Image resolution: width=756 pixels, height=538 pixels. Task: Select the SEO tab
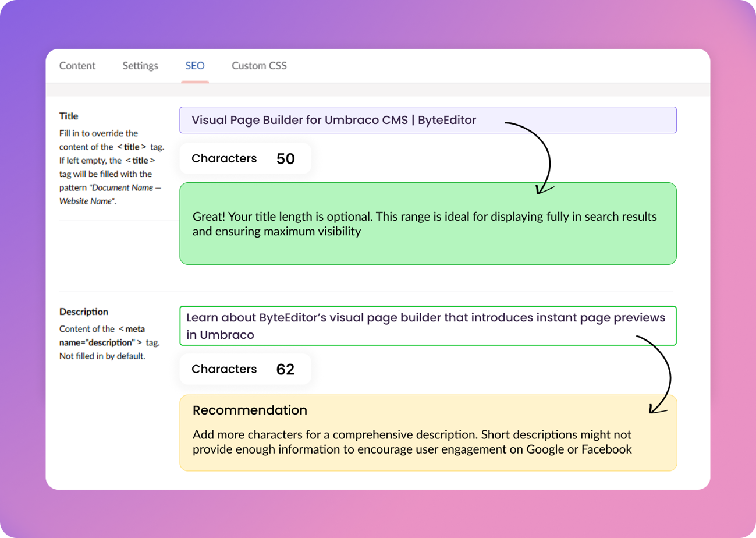point(195,66)
